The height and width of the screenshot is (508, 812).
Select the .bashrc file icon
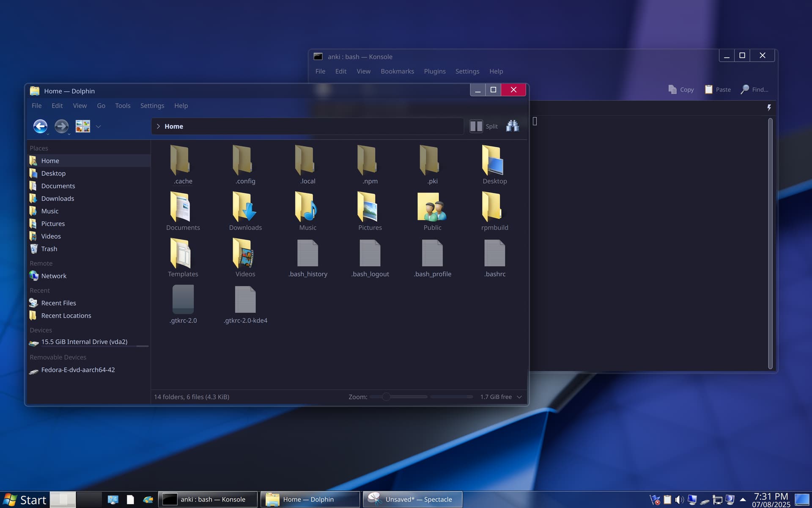pyautogui.click(x=494, y=254)
